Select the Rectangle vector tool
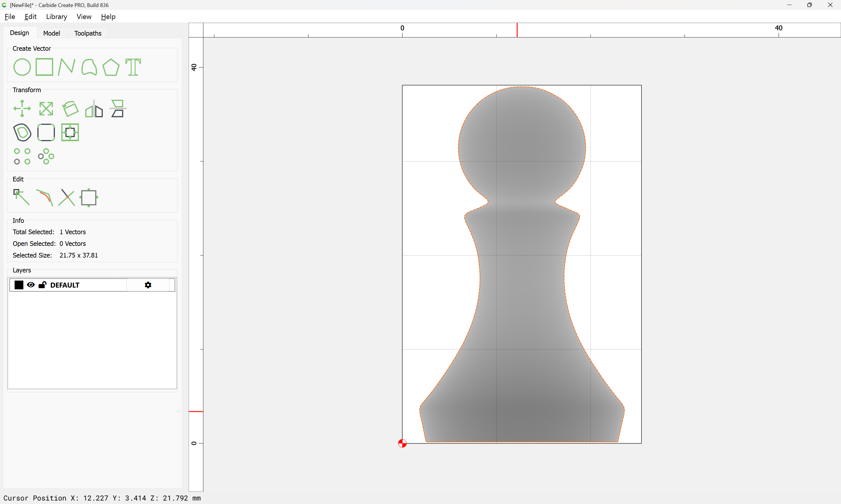The height and width of the screenshot is (504, 841). click(44, 67)
